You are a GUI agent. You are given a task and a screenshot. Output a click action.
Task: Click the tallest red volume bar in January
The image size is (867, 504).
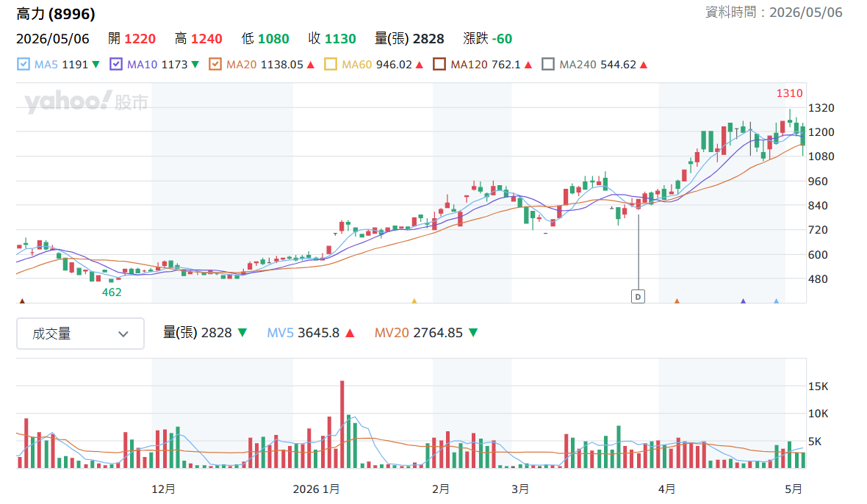coord(342,425)
